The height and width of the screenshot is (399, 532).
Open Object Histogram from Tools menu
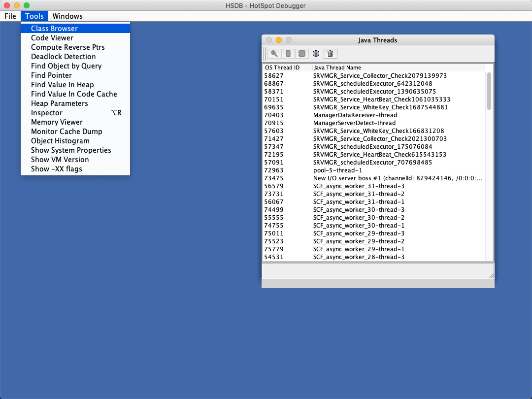(75, 141)
